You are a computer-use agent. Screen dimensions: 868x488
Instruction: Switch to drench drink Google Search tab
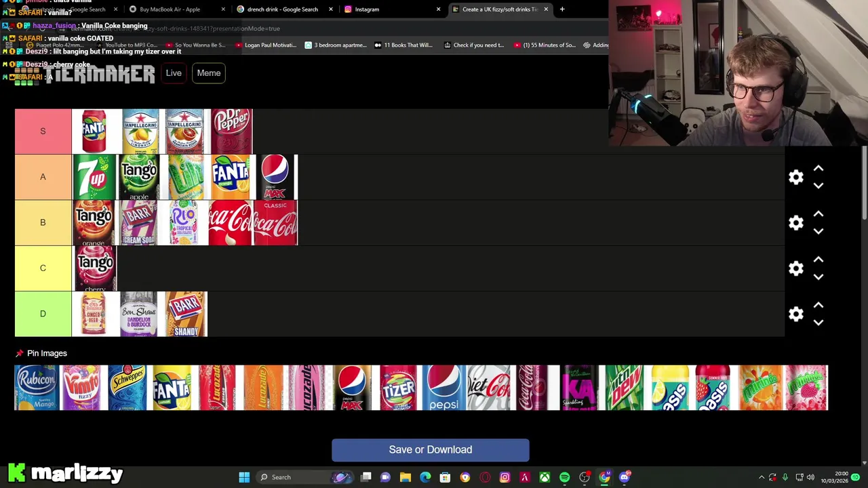pyautogui.click(x=285, y=9)
